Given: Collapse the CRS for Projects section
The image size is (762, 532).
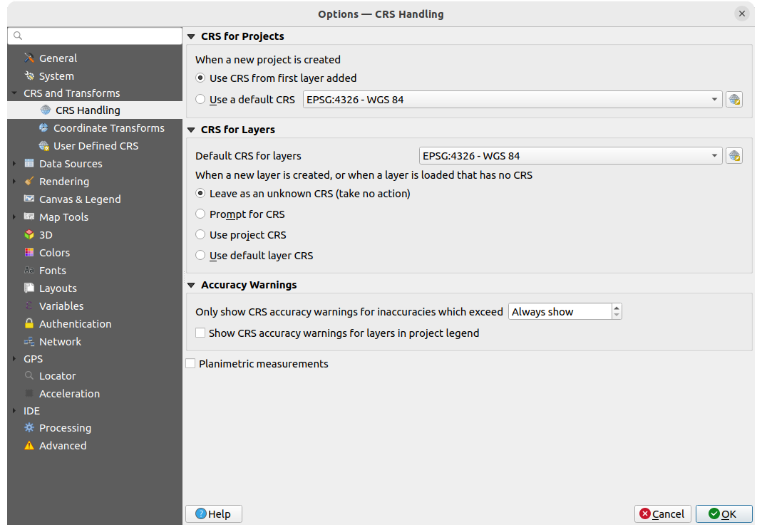Looking at the screenshot, I should (x=191, y=36).
